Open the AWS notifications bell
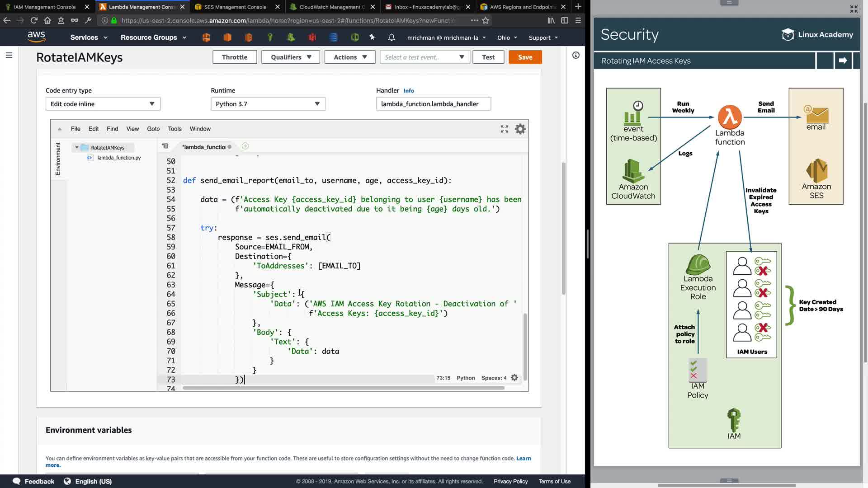 (392, 38)
